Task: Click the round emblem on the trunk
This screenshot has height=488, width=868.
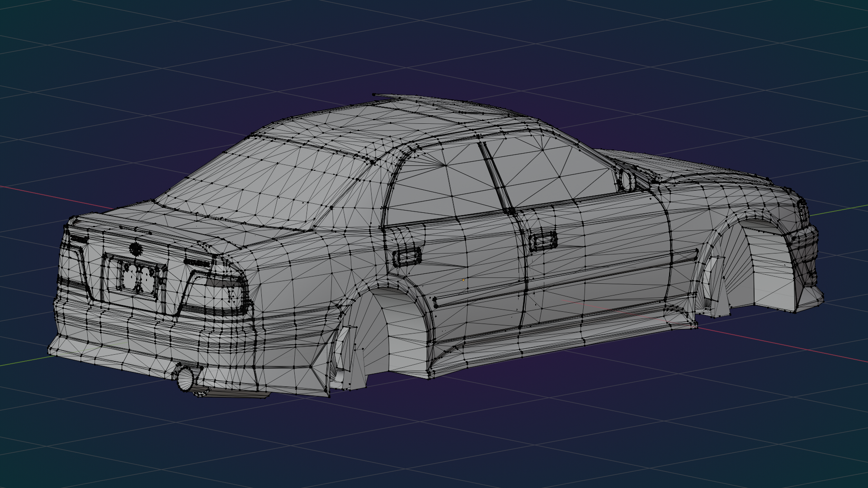Action: pos(135,248)
